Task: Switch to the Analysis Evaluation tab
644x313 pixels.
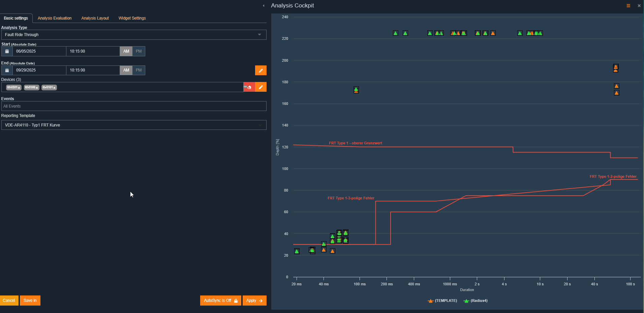Action: (x=54, y=18)
